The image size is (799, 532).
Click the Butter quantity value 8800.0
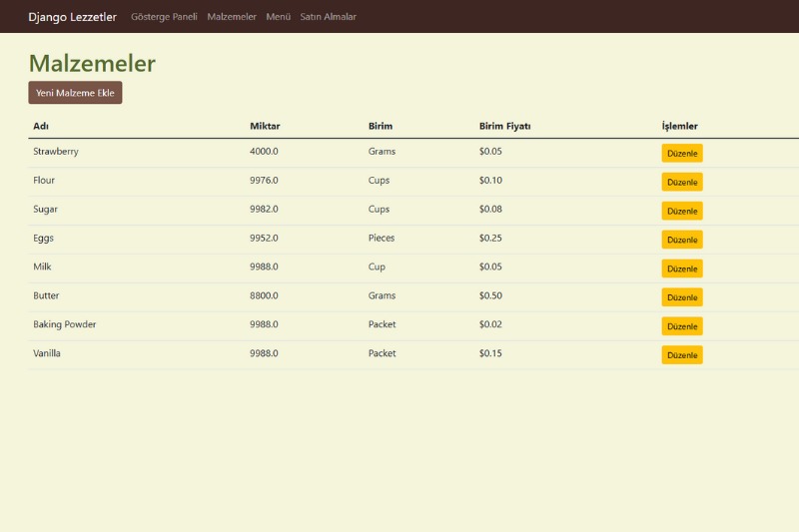[x=264, y=295]
